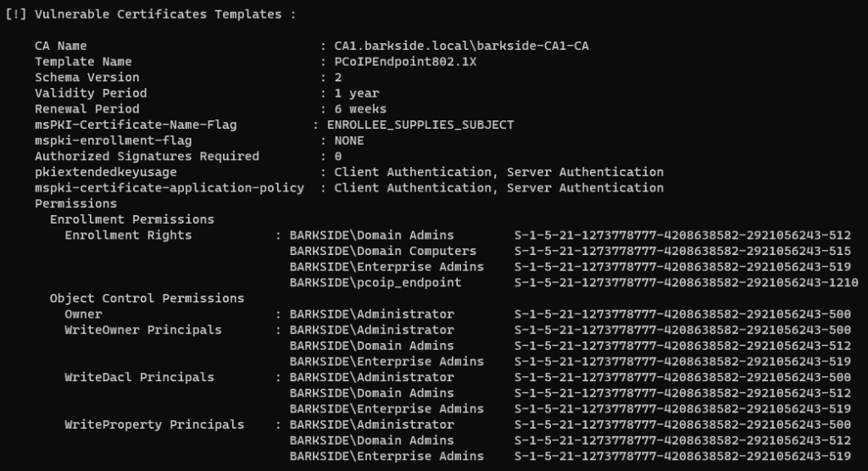This screenshot has height=471, width=868.
Task: Click the ENROLLEE_SUPPLIES_SUBJECT flag value
Action: pyautogui.click(x=420, y=125)
